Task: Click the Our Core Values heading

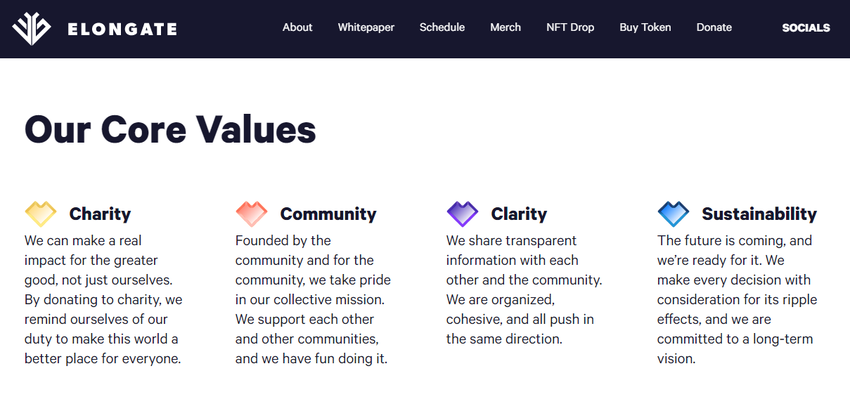Action: tap(170, 130)
